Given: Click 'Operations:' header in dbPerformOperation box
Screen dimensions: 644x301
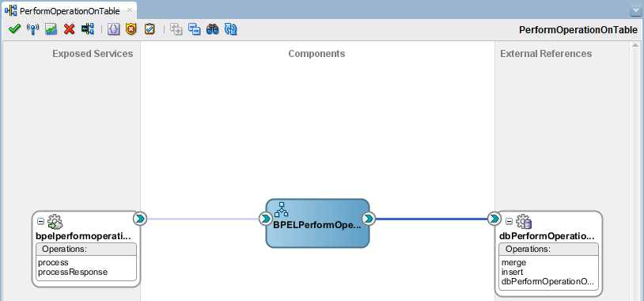Looking at the screenshot, I should point(549,250).
